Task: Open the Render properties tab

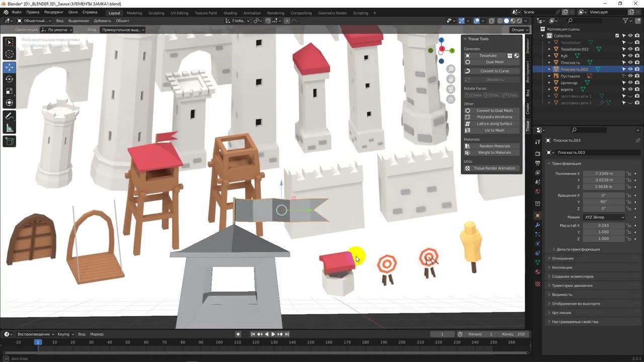Action: (538, 153)
